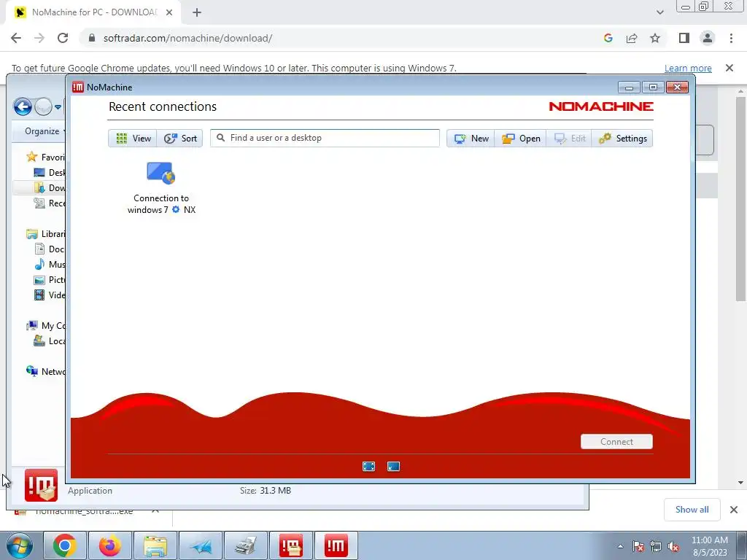Screen dimensions: 747x560
Task: Click Back in the Explorer window
Action: [x=23, y=106]
